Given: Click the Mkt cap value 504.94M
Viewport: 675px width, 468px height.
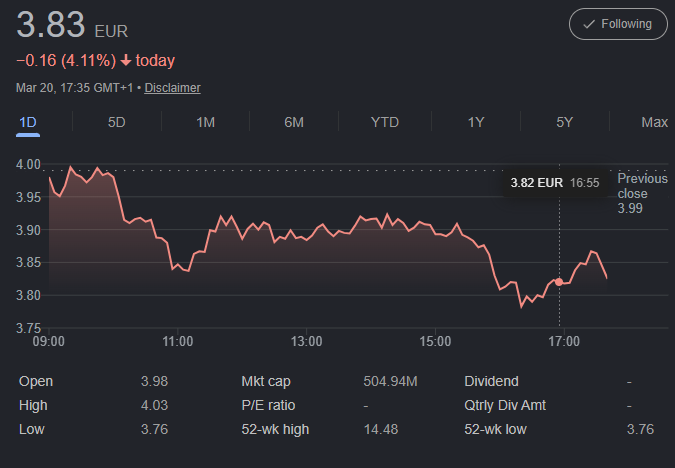Looking at the screenshot, I should tap(390, 381).
